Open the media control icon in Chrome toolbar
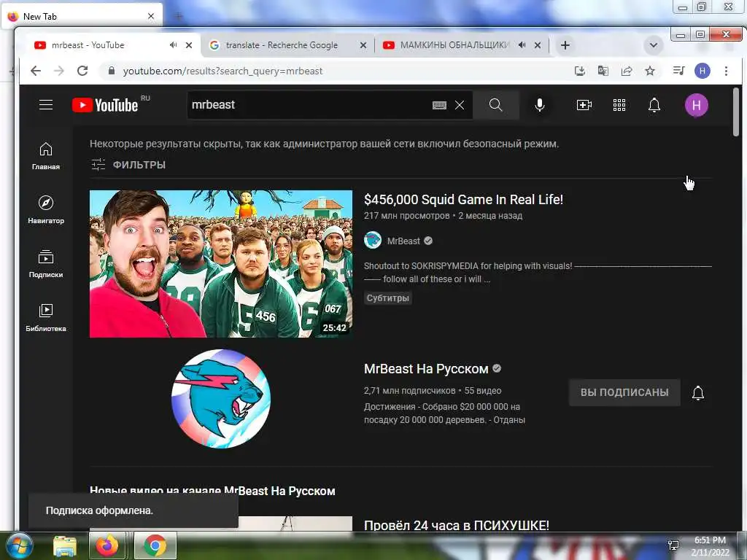This screenshot has height=560, width=747. [x=678, y=71]
